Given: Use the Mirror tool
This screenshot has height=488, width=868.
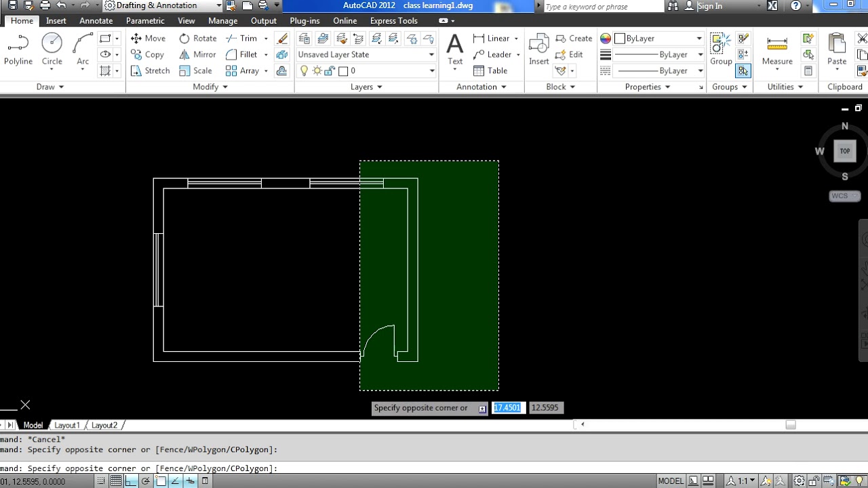Looking at the screenshot, I should (197, 55).
